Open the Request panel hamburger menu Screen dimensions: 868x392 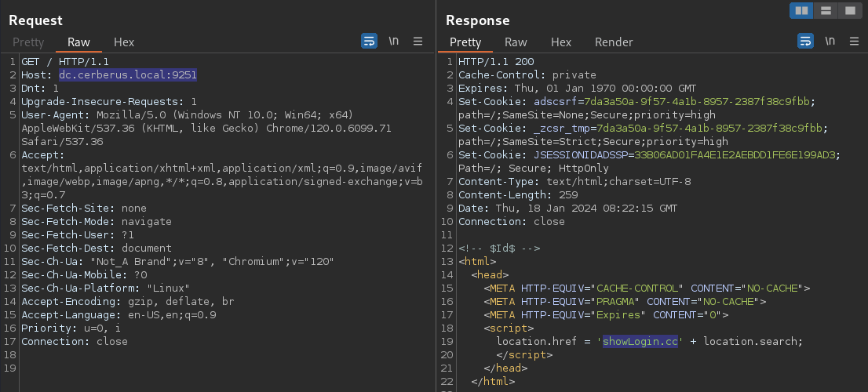418,41
